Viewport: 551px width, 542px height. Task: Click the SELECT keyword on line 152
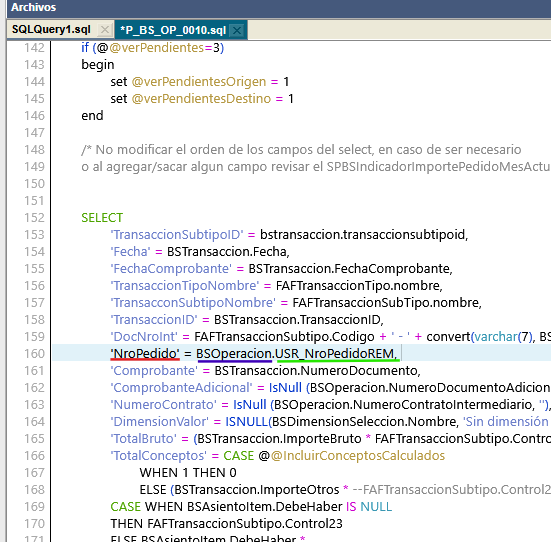[102, 218]
